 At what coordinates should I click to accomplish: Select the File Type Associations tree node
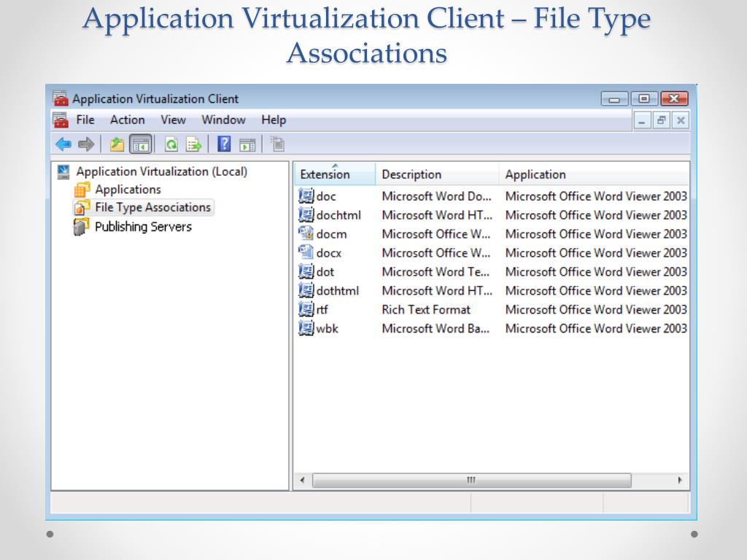(x=153, y=208)
